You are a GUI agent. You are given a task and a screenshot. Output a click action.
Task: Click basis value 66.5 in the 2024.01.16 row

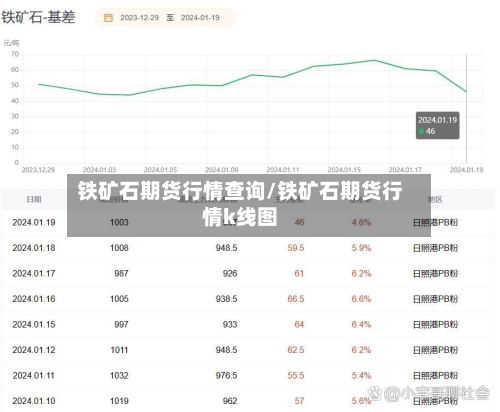[296, 299]
